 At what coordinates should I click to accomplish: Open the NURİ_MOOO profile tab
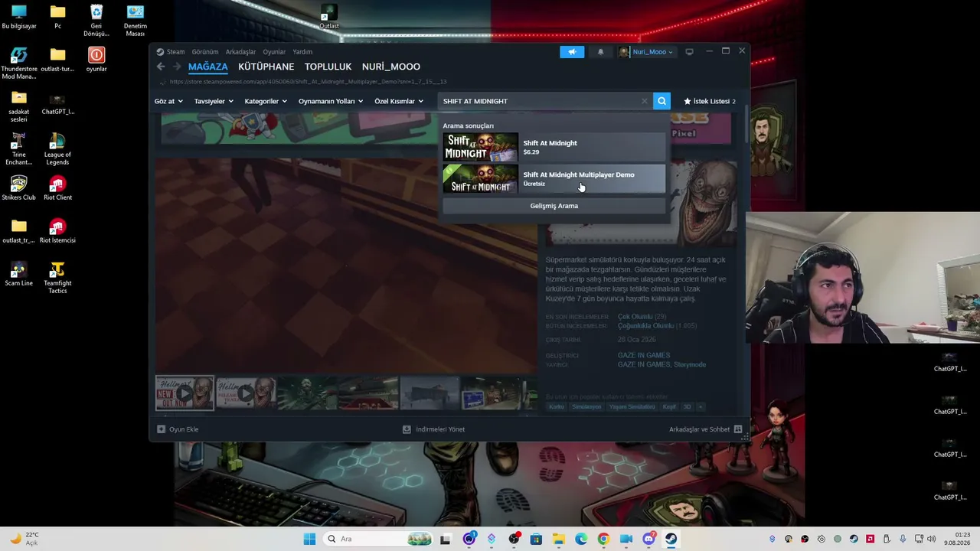(x=391, y=67)
